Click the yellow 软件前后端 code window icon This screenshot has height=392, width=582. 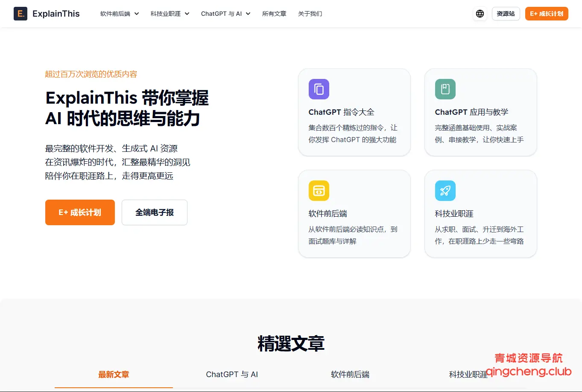319,191
